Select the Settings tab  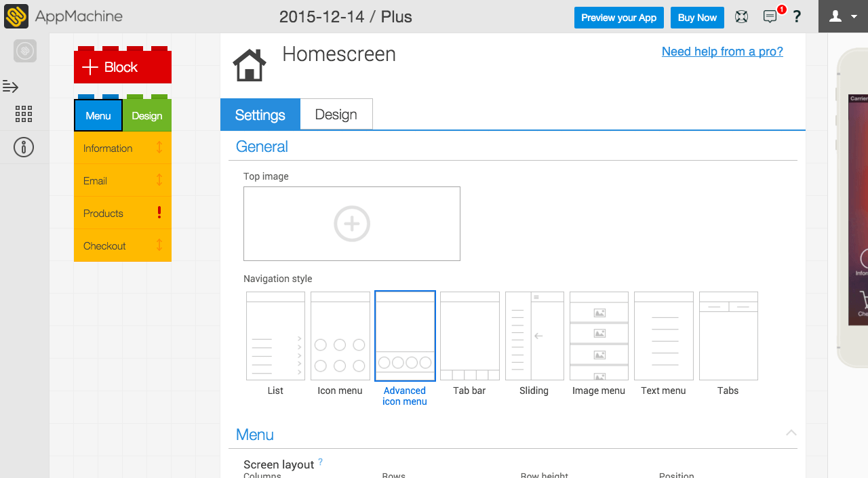coord(260,115)
